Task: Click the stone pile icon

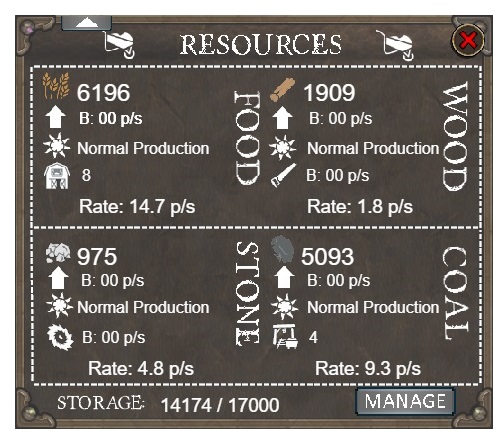Action: click(x=58, y=253)
